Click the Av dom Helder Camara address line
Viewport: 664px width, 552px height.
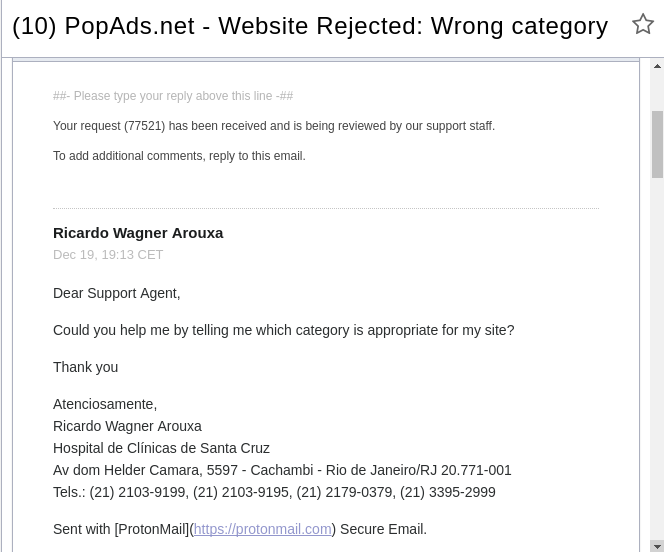coord(282,470)
